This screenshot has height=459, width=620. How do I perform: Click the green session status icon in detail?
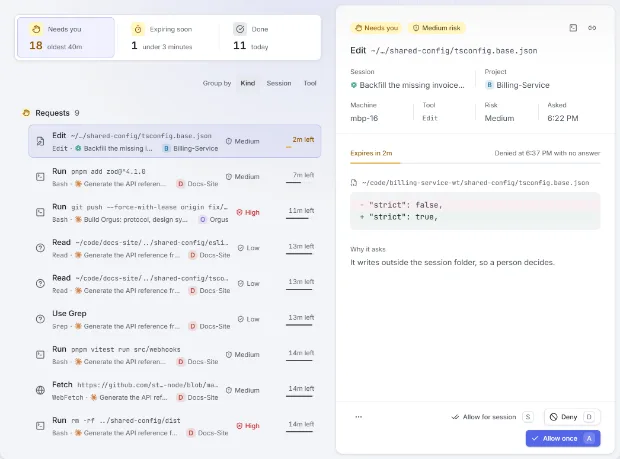(353, 85)
